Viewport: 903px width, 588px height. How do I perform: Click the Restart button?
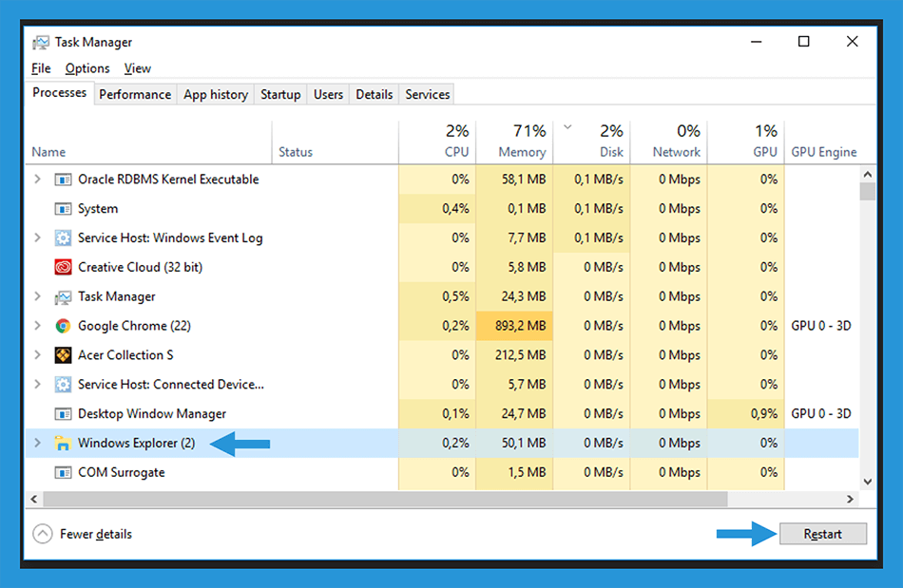(823, 534)
